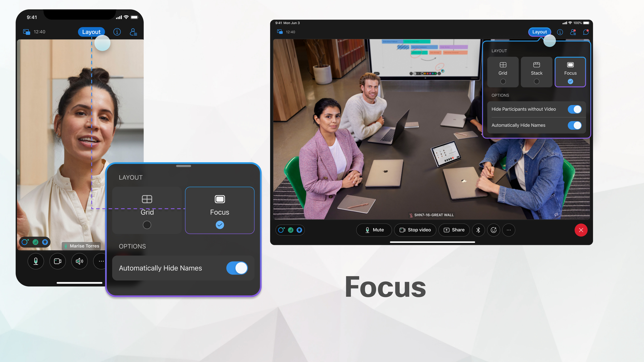Enable Automatically Hide Names on iPhone

(x=237, y=267)
